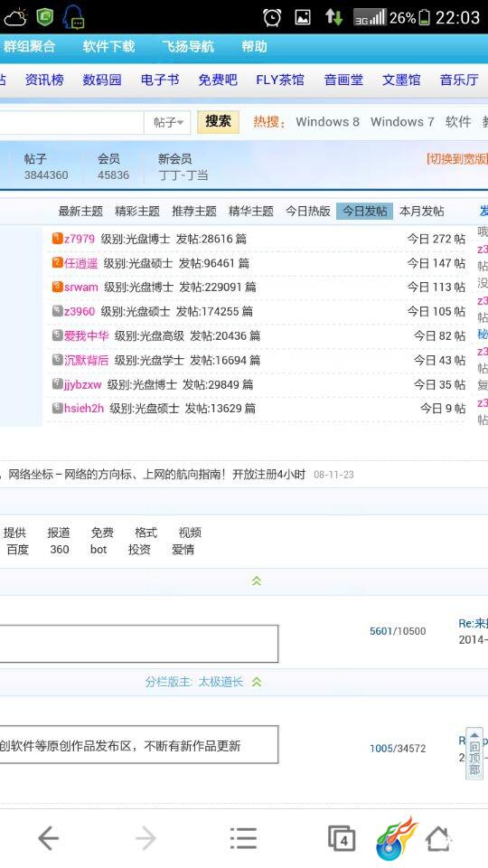The image size is (488, 868).
Task: Collapse section with the green double chevron
Action: coord(256,580)
